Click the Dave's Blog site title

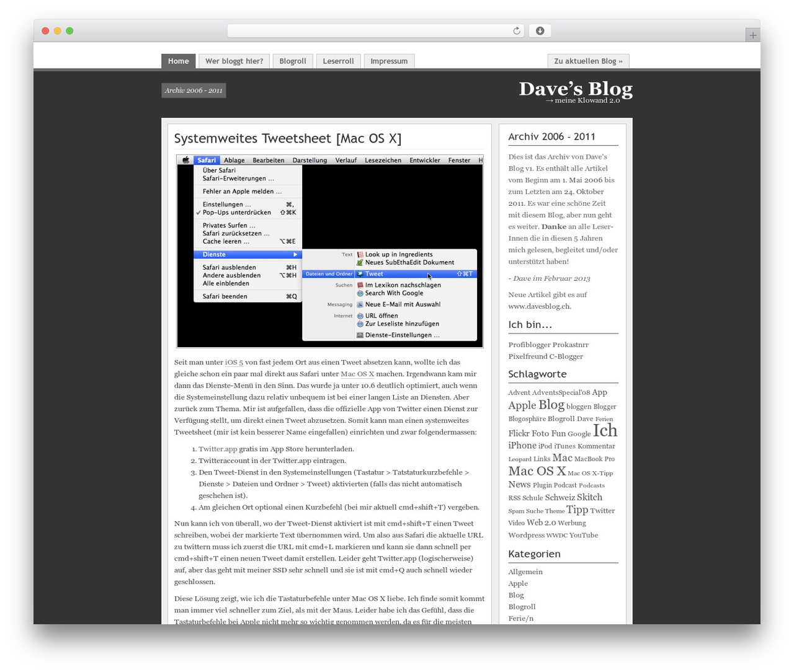click(x=576, y=89)
